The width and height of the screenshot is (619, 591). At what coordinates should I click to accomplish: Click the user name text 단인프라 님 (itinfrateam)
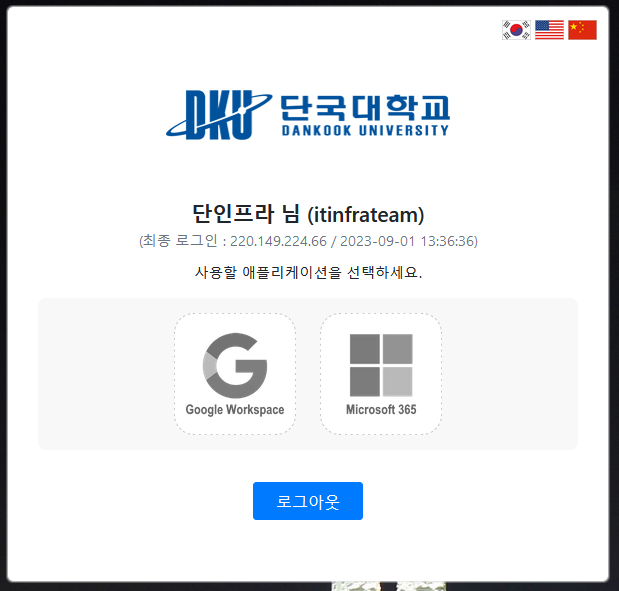tap(308, 214)
